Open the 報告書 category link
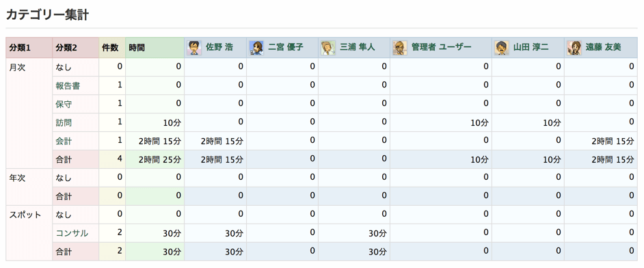 [x=68, y=85]
